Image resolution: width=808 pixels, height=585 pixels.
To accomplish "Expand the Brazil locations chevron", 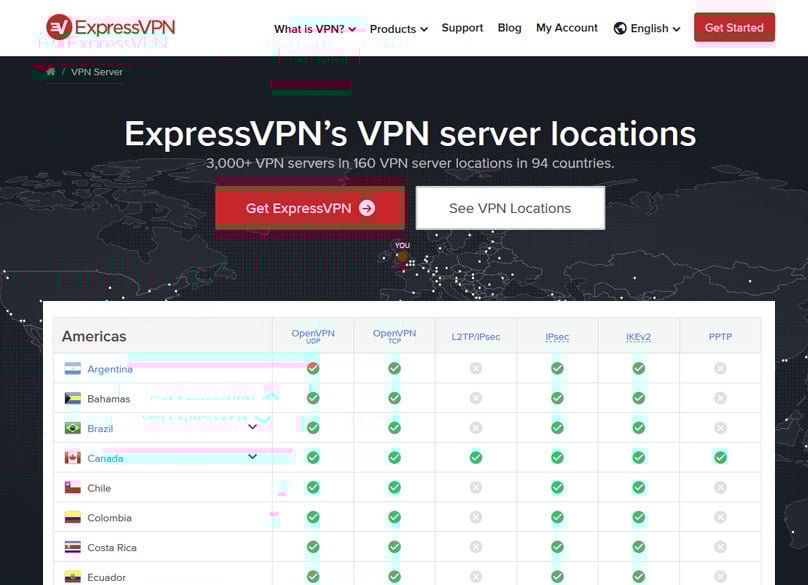I will [x=252, y=427].
